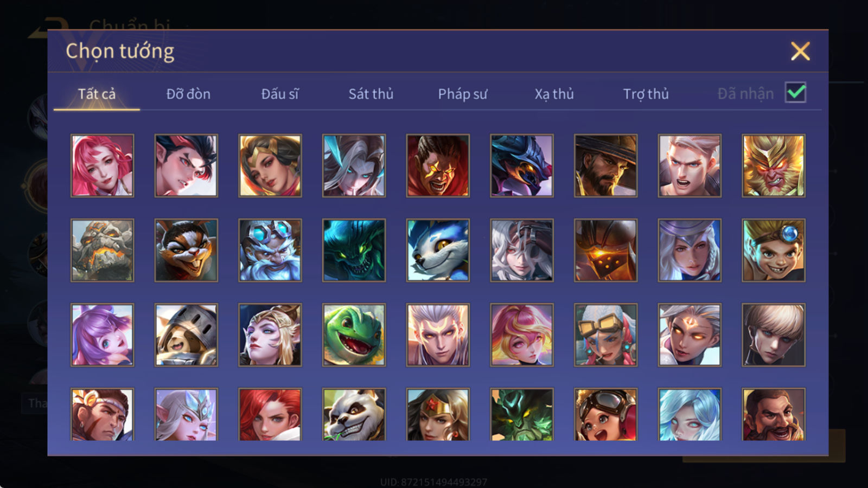Pick the knight-helmet bear hero portrait
This screenshot has width=868, height=488.
(x=186, y=335)
